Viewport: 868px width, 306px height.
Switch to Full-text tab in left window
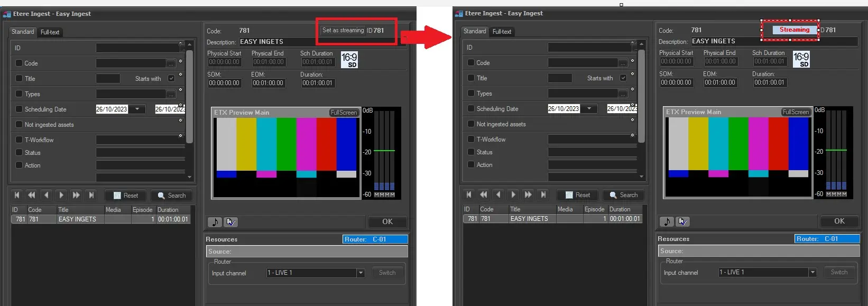pyautogui.click(x=50, y=32)
